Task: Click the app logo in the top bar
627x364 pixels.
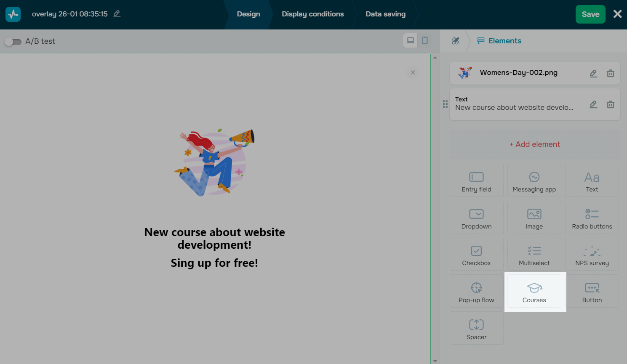Action: pyautogui.click(x=13, y=14)
